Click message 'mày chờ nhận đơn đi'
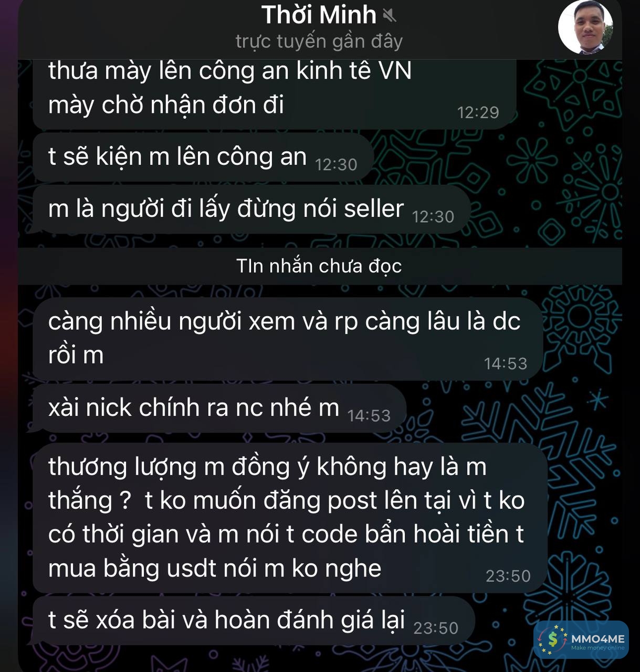Screen dimensions: 640x672 [166, 105]
